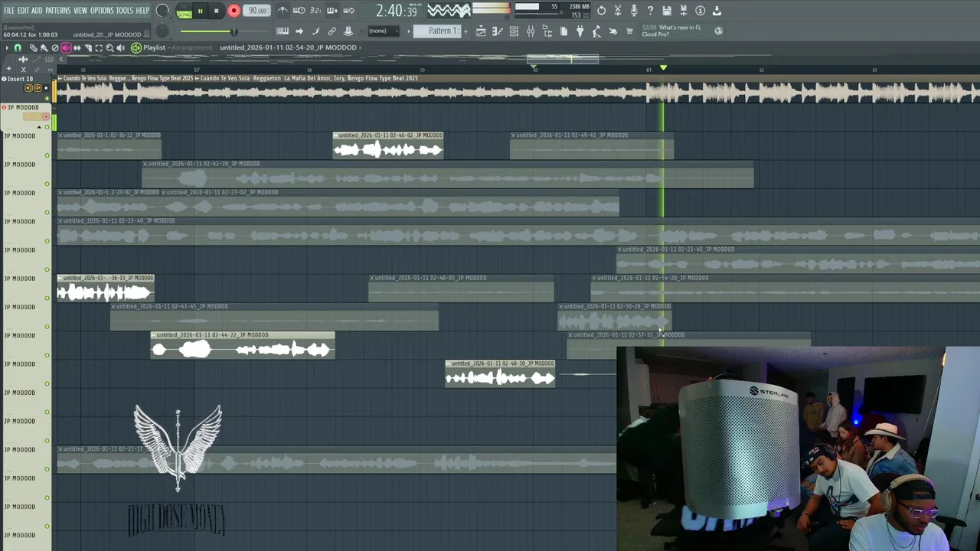Open playlist options menu arrow
Screen dimensions: 980x551
7,47
